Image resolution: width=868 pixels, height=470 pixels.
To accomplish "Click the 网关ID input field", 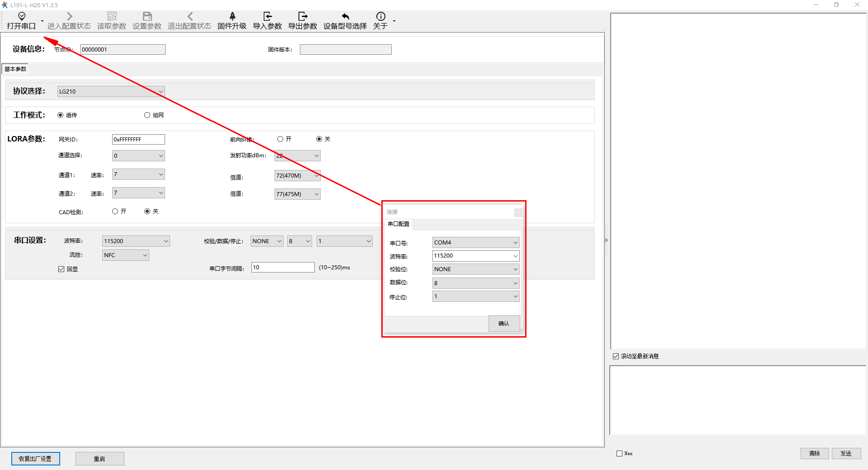I will (x=138, y=140).
